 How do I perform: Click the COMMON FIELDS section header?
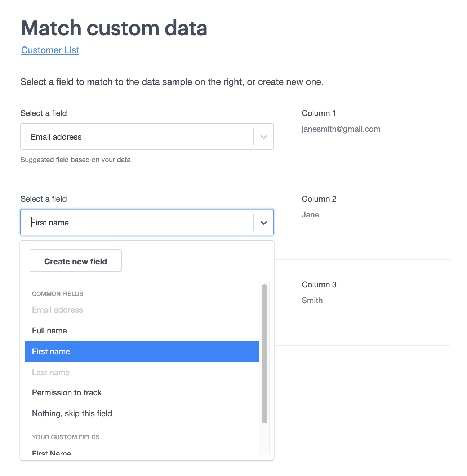click(57, 293)
